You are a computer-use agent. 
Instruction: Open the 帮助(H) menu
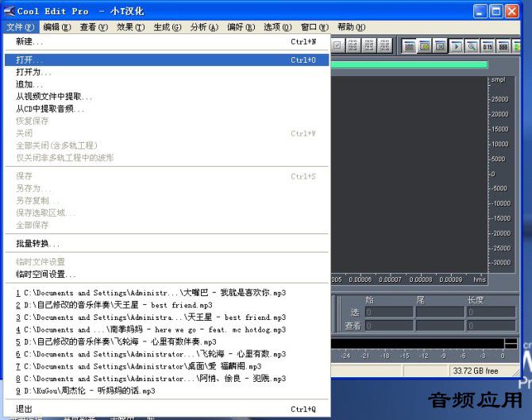click(351, 27)
